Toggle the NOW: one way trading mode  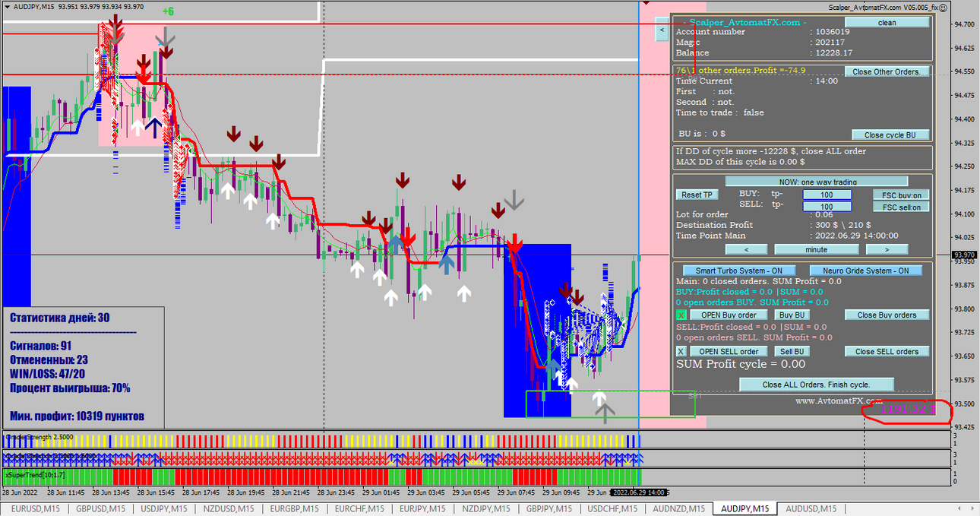pos(817,182)
